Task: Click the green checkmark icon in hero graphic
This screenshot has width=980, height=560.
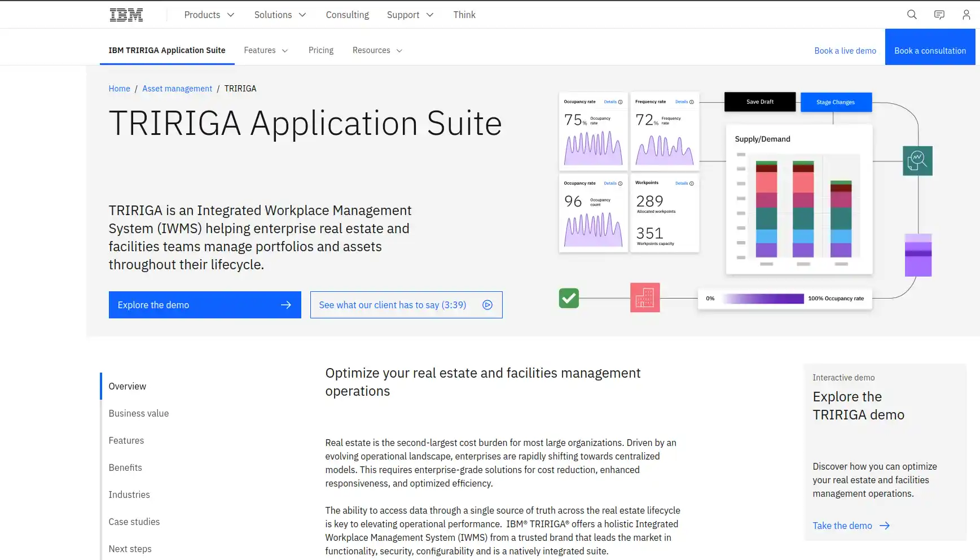Action: point(569,298)
